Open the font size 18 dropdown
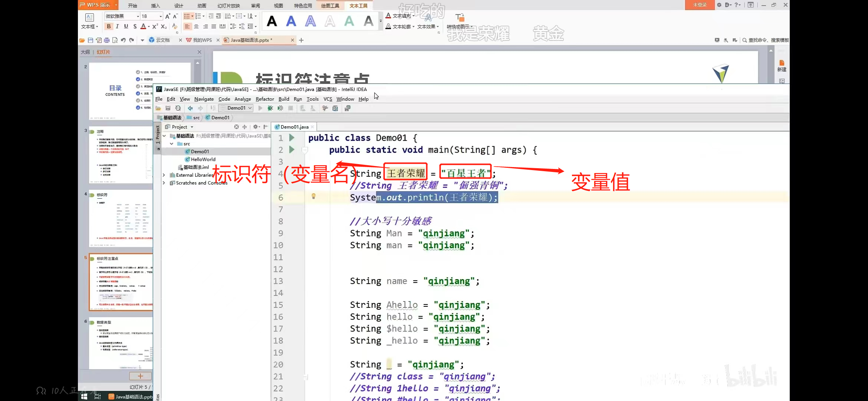The height and width of the screenshot is (401, 868). [161, 16]
